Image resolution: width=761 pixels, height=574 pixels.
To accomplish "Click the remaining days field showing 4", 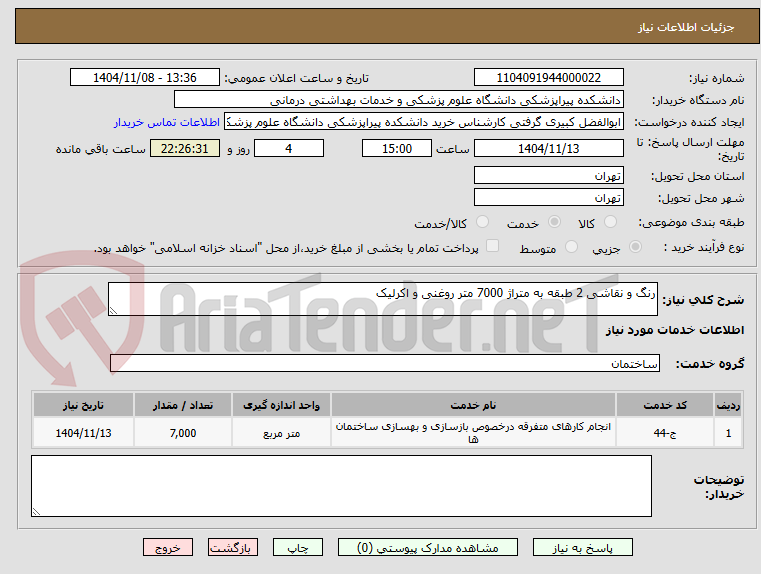I will click(x=289, y=148).
